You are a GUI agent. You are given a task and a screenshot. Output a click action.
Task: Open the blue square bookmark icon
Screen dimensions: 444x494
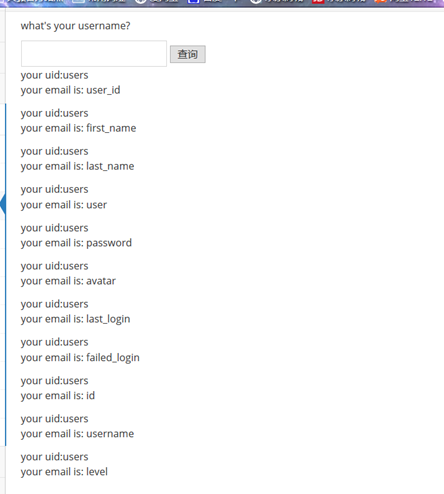(193, 1)
